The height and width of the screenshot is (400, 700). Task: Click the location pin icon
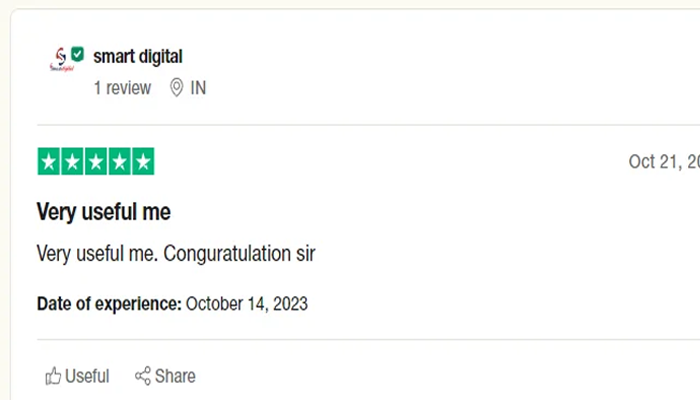pyautogui.click(x=177, y=88)
